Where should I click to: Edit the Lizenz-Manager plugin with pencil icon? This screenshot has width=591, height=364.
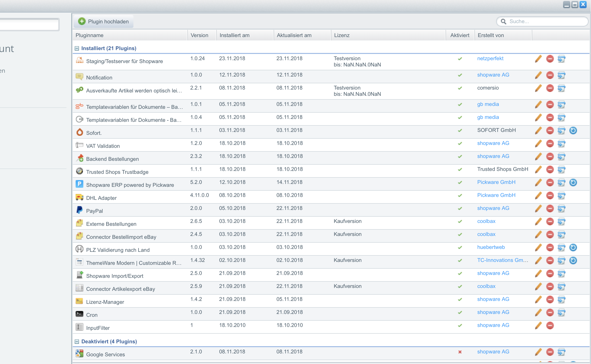point(538,299)
